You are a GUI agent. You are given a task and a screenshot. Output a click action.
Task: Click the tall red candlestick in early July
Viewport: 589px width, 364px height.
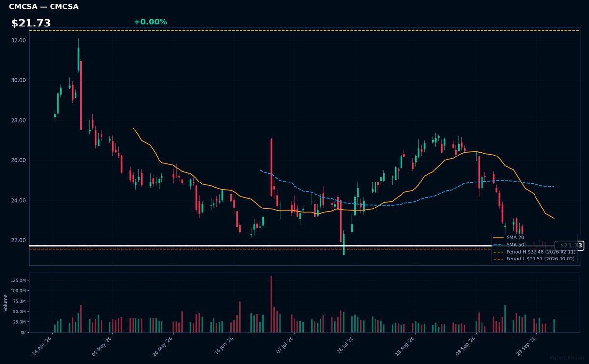tap(271, 168)
